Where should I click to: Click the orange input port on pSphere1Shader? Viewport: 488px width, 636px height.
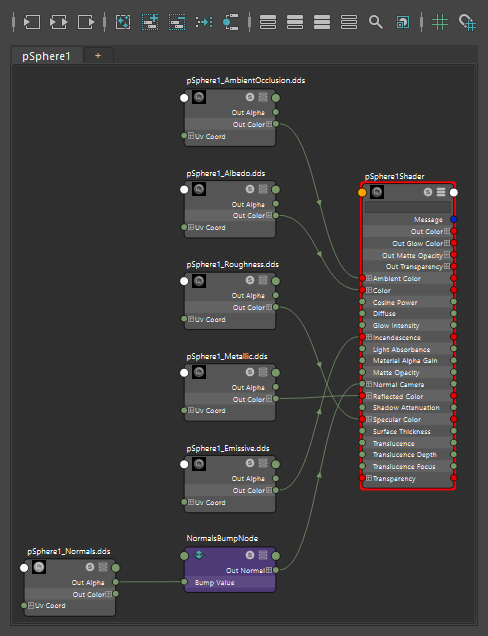point(362,192)
